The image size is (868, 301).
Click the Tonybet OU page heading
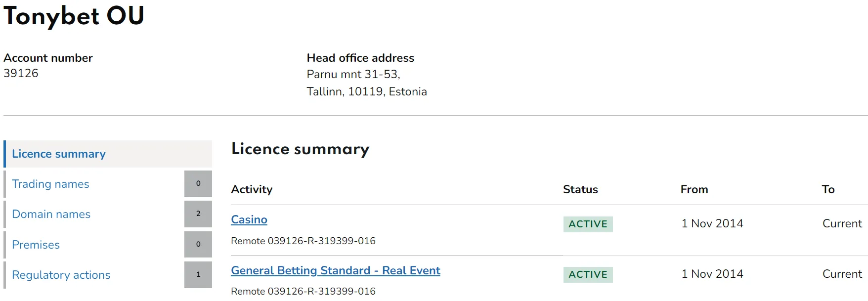[x=74, y=16]
